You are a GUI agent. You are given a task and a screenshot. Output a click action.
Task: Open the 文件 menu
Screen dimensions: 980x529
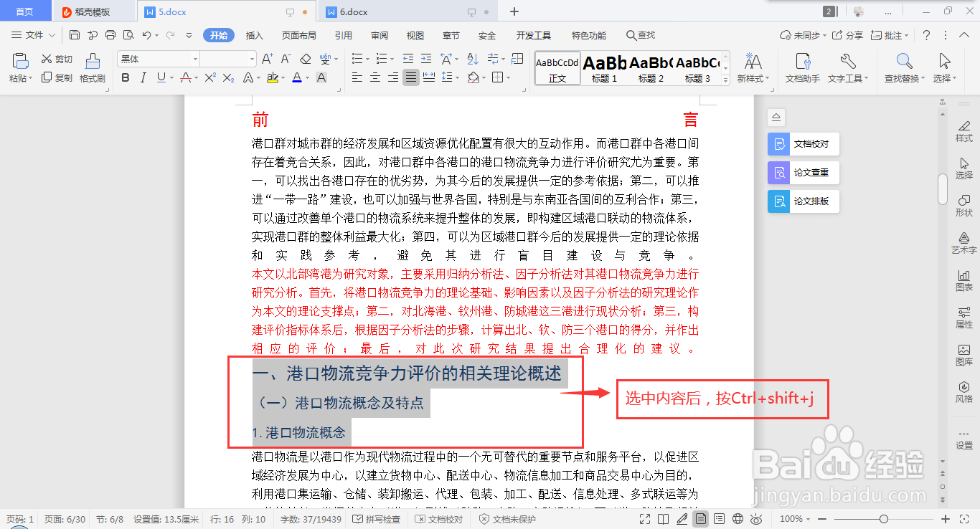point(32,34)
